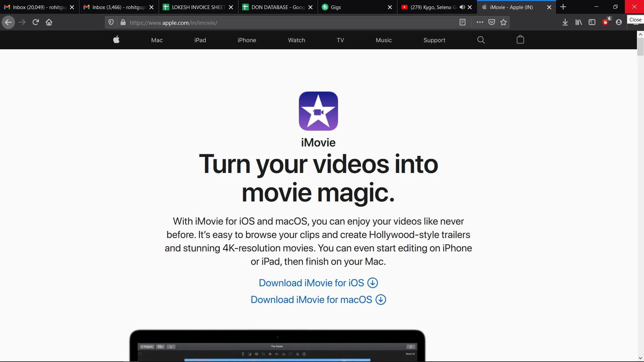Click the overflow menu button in toolbar

coord(480,22)
